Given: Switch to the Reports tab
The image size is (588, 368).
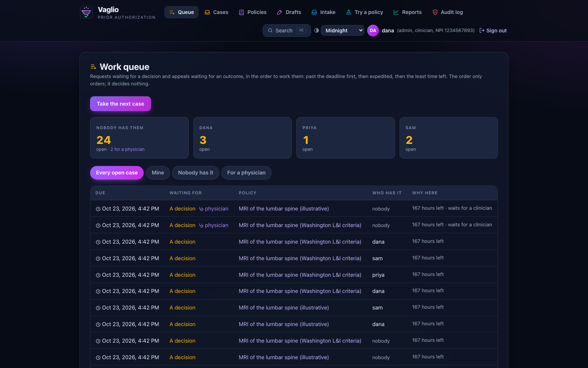Looking at the screenshot, I should 408,12.
